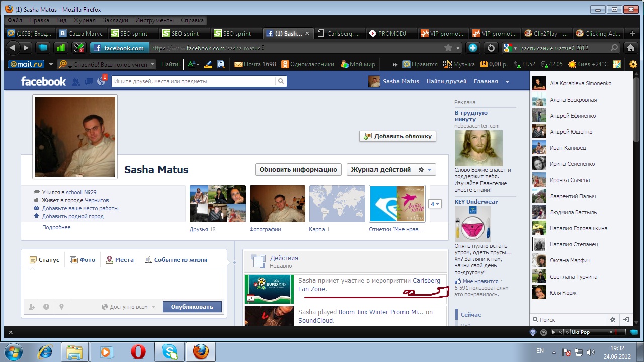Click location pin icon in status composer
644x362 pixels.
61,307
